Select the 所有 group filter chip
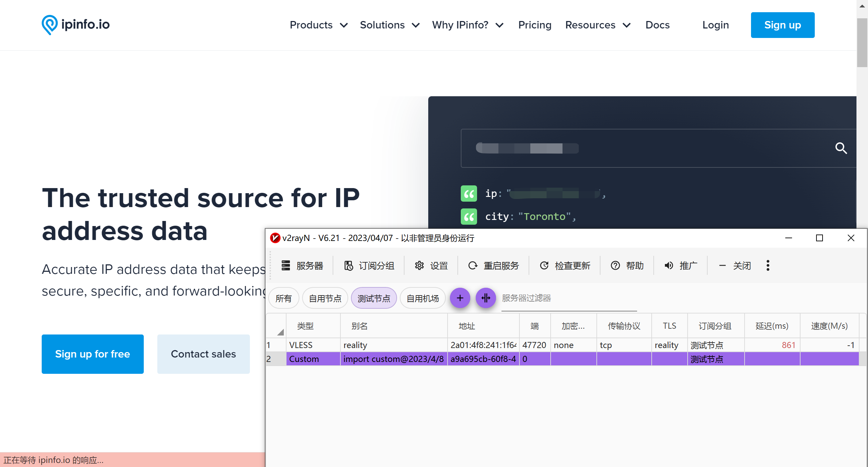 [x=283, y=298]
